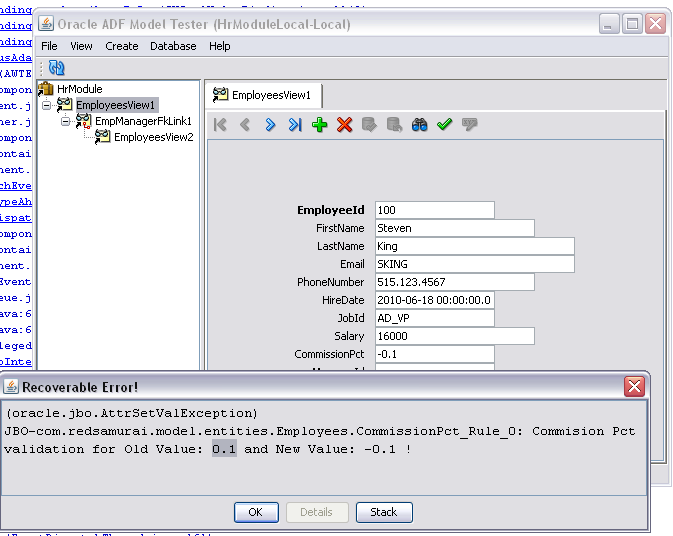Open the File menu
The height and width of the screenshot is (536, 673).
(49, 46)
